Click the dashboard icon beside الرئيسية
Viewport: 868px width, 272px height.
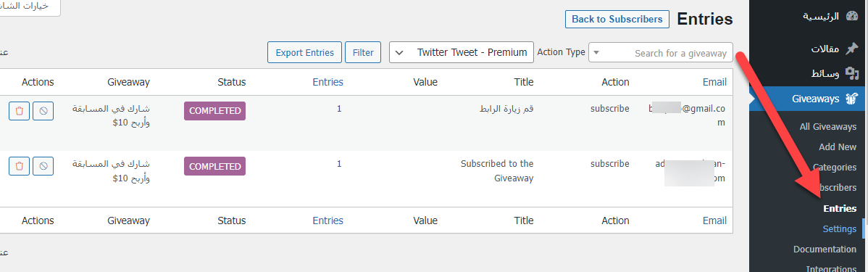click(851, 16)
